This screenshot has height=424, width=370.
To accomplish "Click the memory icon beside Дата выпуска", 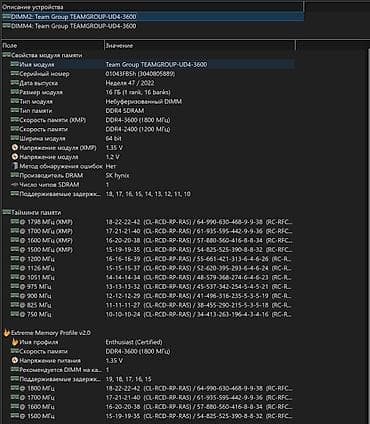I will (x=14, y=83).
